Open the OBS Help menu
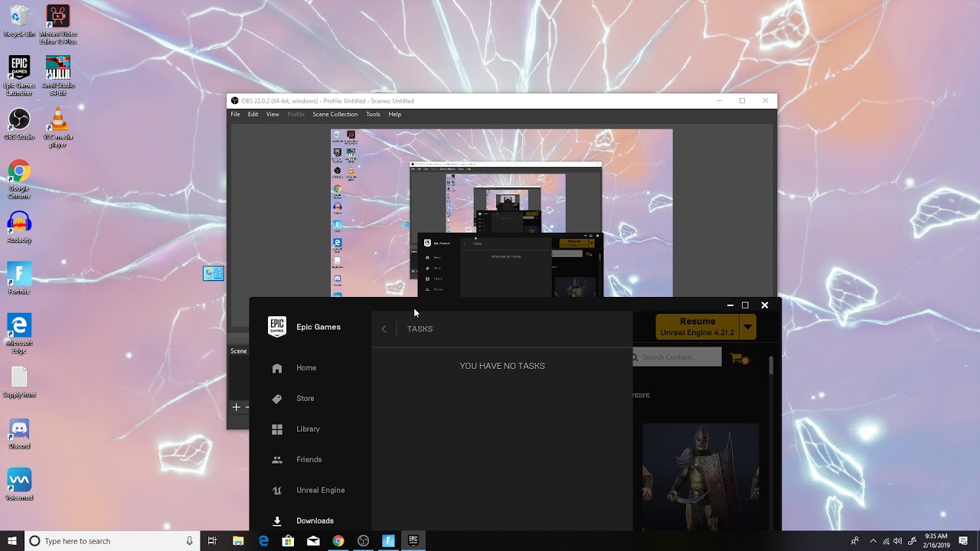The height and width of the screenshot is (551, 980). (394, 114)
